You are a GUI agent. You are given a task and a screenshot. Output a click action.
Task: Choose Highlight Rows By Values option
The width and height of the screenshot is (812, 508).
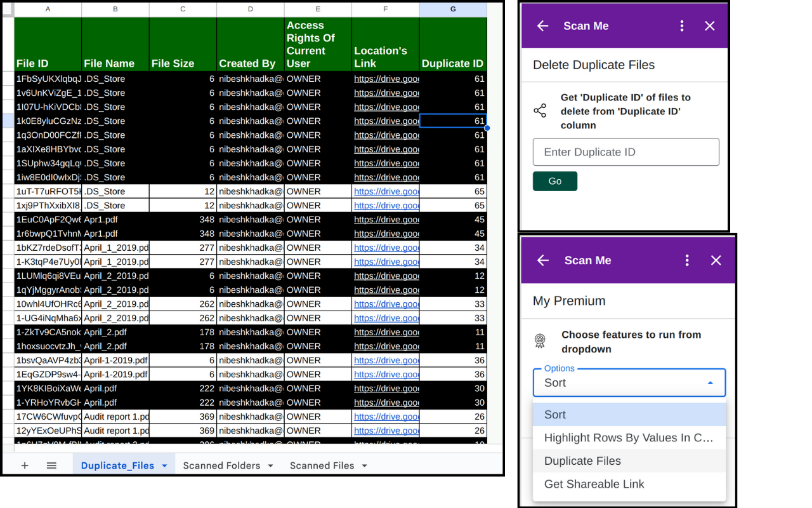point(629,438)
